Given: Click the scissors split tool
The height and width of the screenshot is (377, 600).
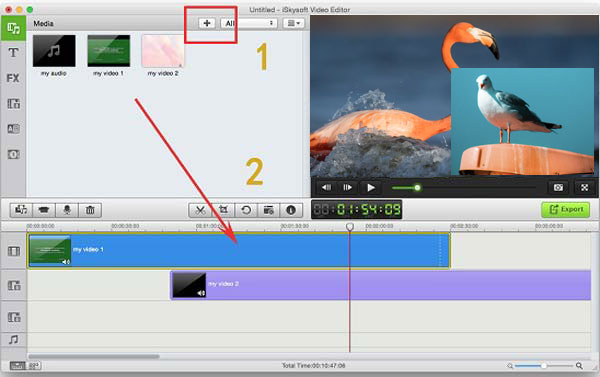Looking at the screenshot, I should click(x=200, y=210).
